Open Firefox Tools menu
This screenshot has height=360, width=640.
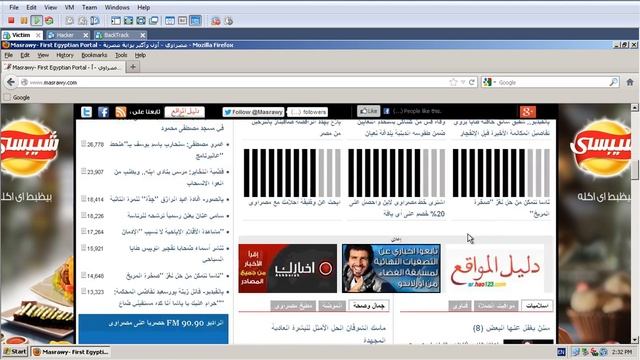(x=121, y=55)
